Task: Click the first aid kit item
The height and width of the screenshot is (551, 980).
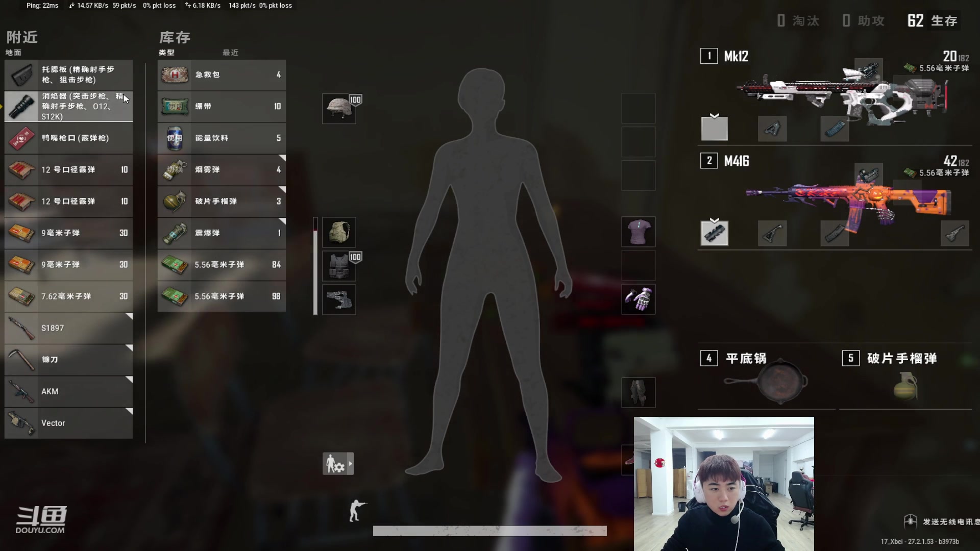Action: (x=222, y=74)
